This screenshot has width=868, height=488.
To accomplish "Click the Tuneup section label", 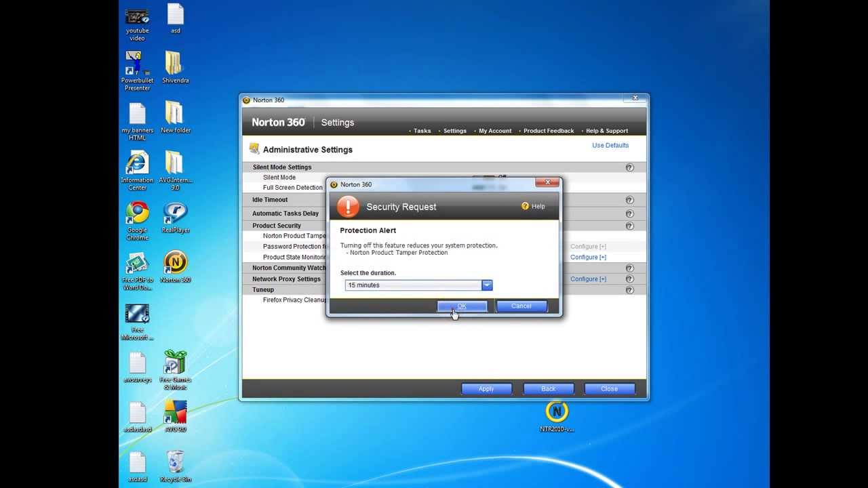I will tap(263, 290).
